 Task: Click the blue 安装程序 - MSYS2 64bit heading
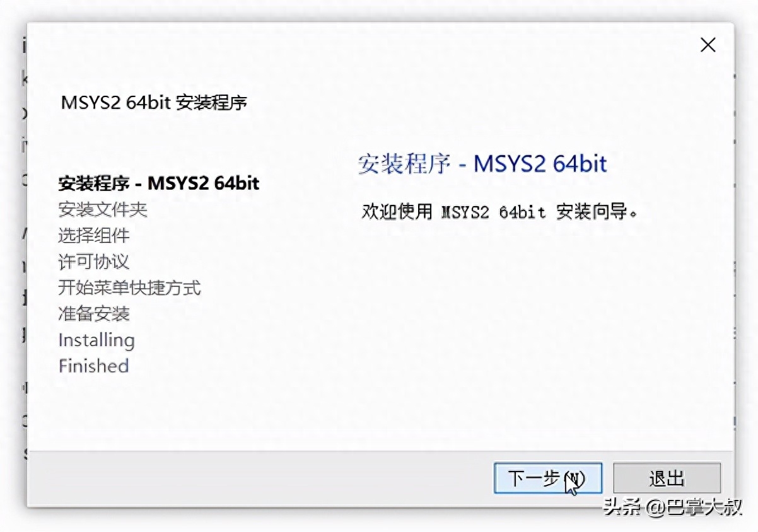coord(482,164)
